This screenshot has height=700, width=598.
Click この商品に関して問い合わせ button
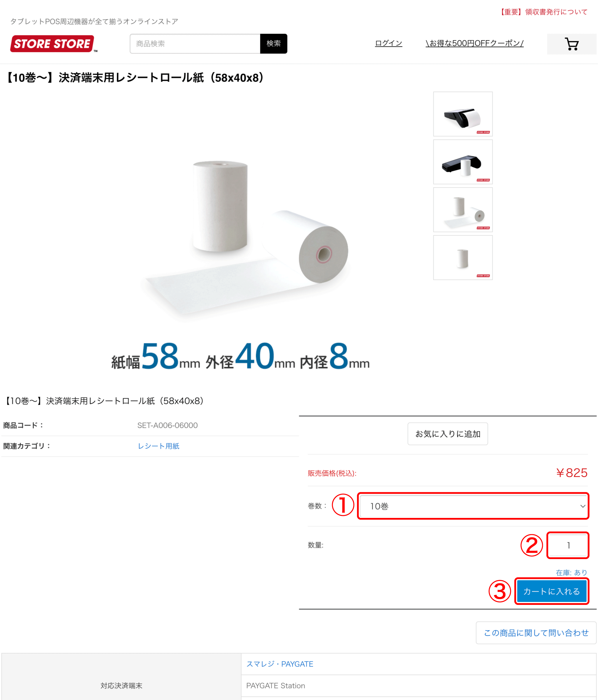(536, 633)
